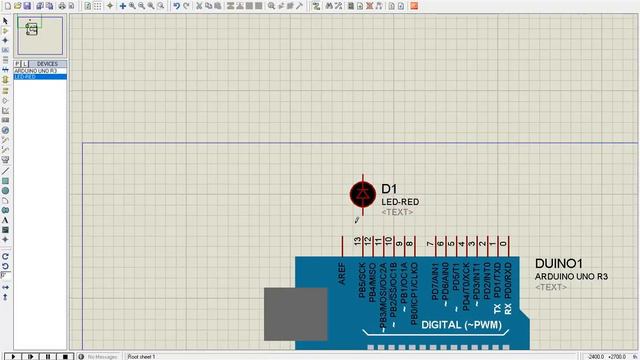Toggle the grid display
Screen dimensions: 640x360
click(x=98, y=6)
